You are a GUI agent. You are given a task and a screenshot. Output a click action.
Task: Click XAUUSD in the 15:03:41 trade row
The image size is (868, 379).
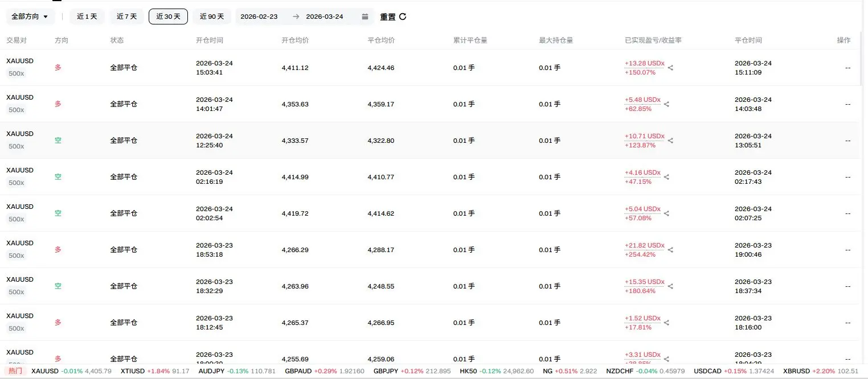(x=20, y=61)
